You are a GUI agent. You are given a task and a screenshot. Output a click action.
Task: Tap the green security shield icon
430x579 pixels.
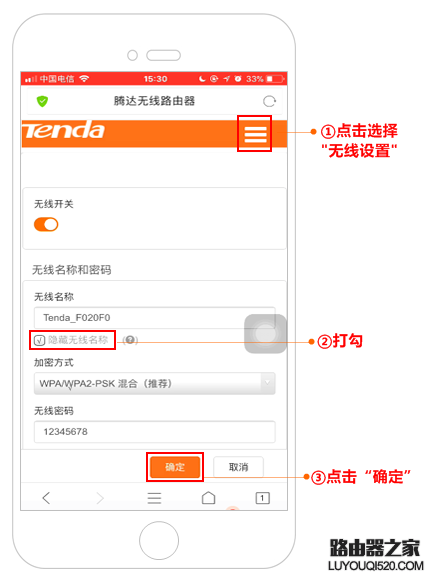tap(42, 101)
